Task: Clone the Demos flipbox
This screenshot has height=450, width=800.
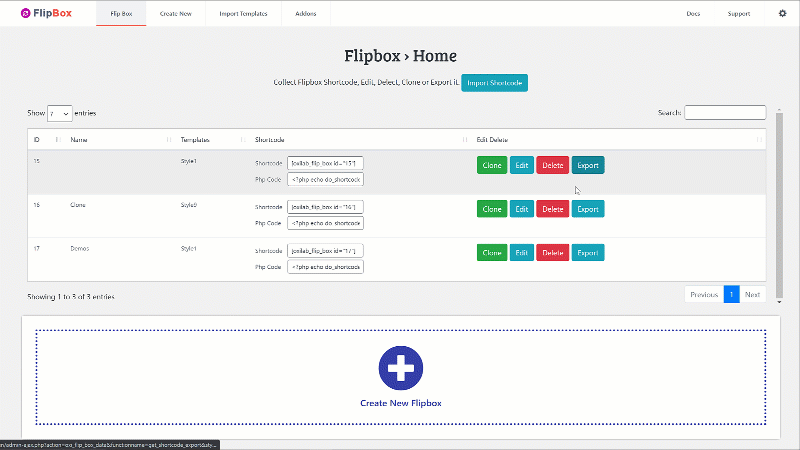Action: pyautogui.click(x=492, y=253)
